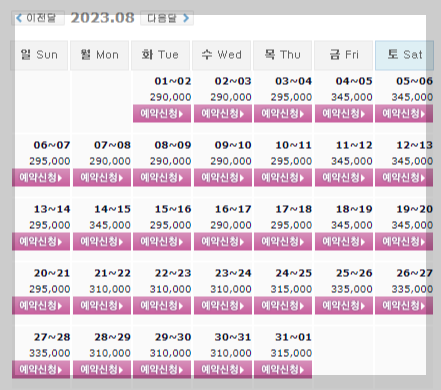Click the date label 31~01

pos(293,337)
